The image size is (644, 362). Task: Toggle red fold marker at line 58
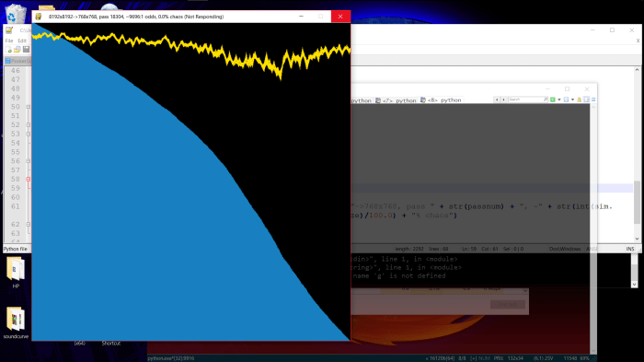[x=29, y=179]
